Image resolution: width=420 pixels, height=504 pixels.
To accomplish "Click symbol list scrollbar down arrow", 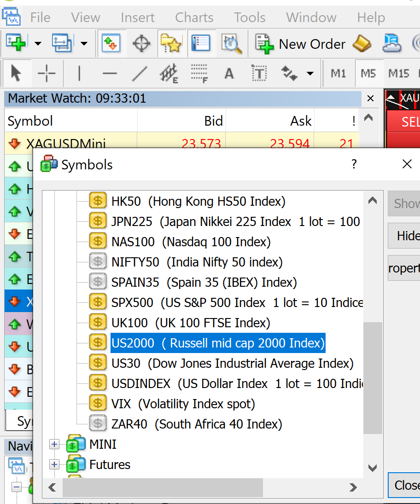I will (373, 468).
